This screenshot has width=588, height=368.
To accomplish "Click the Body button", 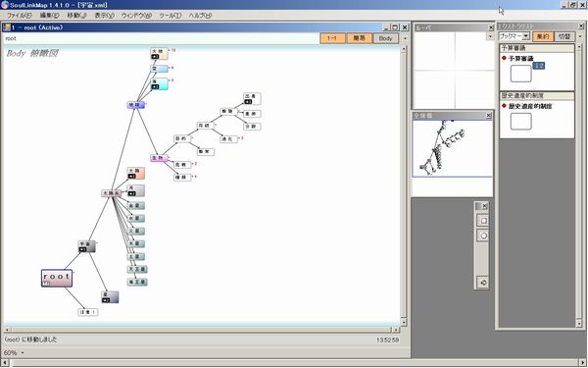I will (385, 38).
